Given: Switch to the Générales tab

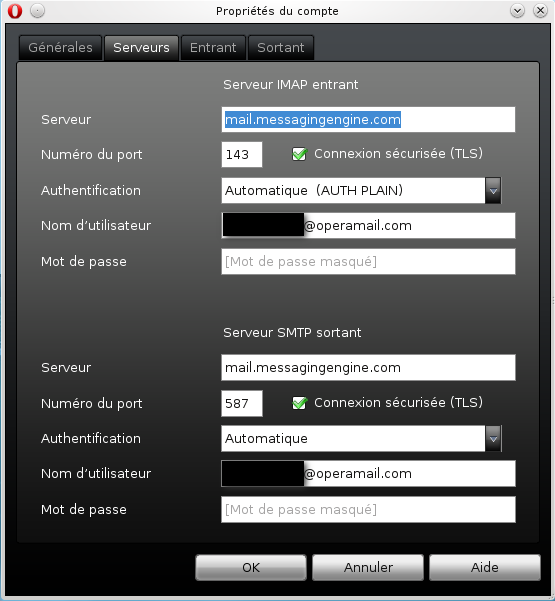Looking at the screenshot, I should click(61, 48).
